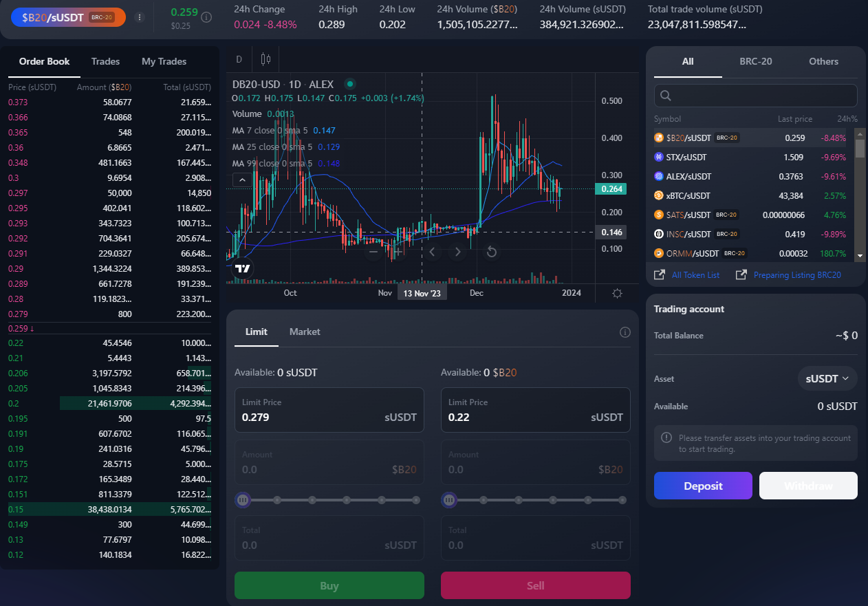This screenshot has width=868, height=606.
Task: Click the info icon next to 0.259 price
Action: point(206,17)
